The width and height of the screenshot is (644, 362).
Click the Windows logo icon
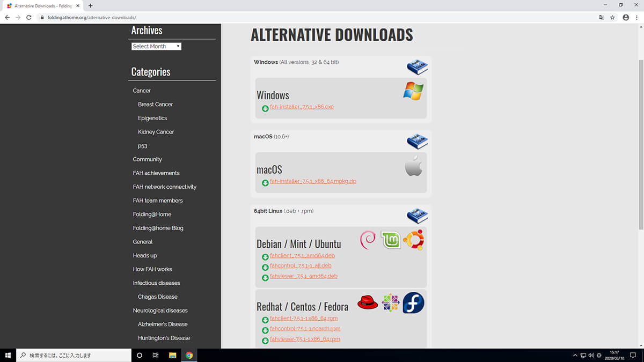(413, 91)
